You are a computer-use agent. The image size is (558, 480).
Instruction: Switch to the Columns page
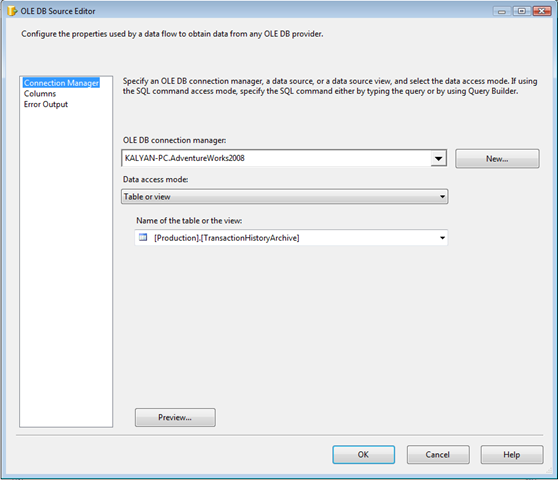pos(40,94)
